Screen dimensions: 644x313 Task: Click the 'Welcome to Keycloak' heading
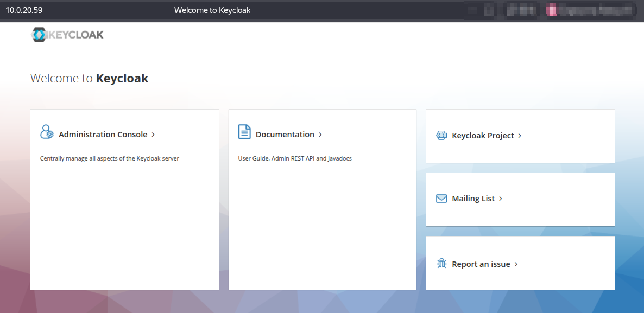(89, 78)
